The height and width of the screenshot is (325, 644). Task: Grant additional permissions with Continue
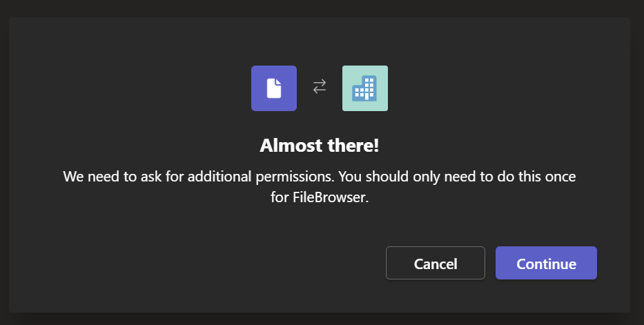(546, 264)
